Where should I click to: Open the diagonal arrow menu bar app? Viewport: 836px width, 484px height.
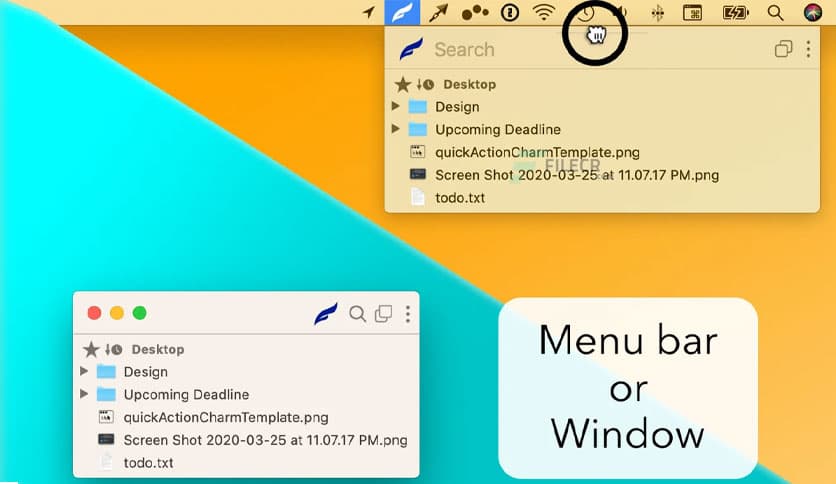tap(438, 13)
